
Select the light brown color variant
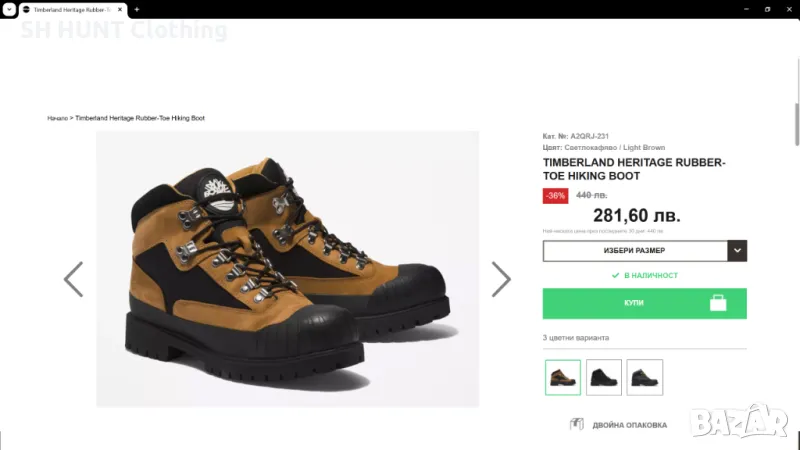(x=563, y=377)
